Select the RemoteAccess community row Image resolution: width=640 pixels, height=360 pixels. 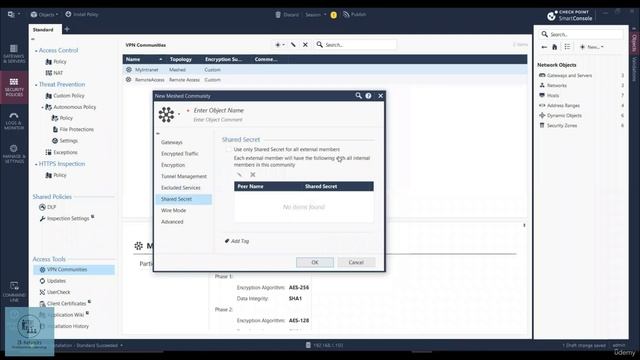coord(324,80)
